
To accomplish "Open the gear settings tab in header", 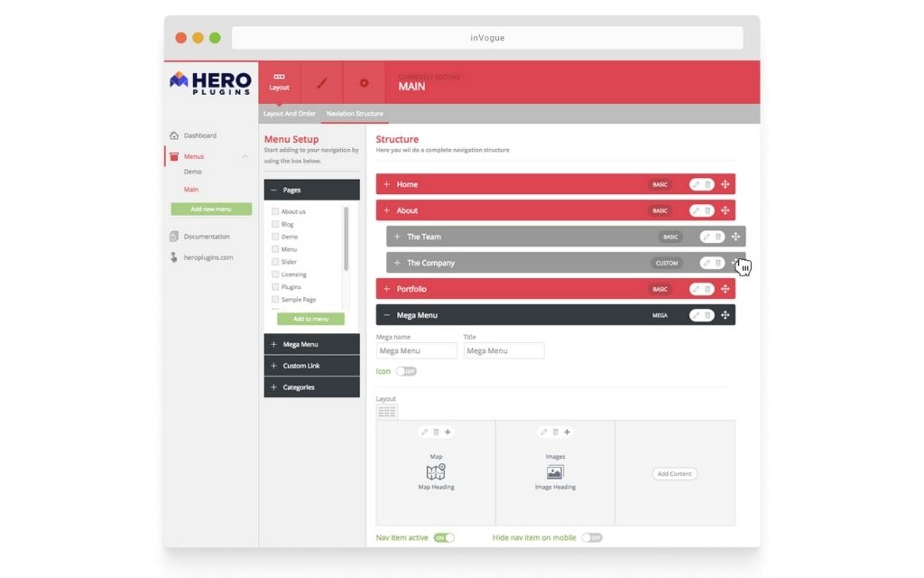I will tap(364, 83).
